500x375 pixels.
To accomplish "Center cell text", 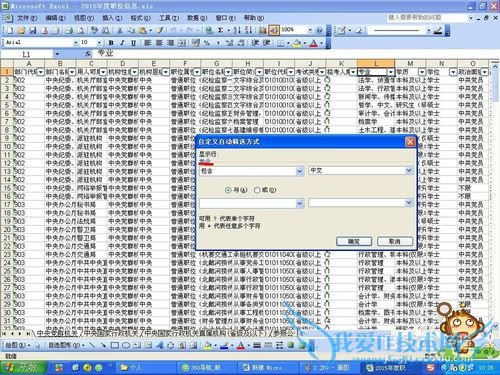I will [x=159, y=43].
